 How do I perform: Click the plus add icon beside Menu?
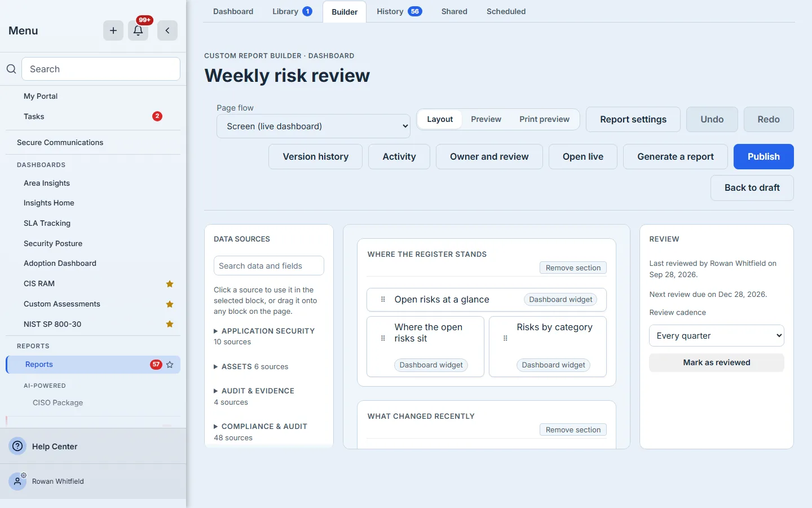tap(113, 30)
